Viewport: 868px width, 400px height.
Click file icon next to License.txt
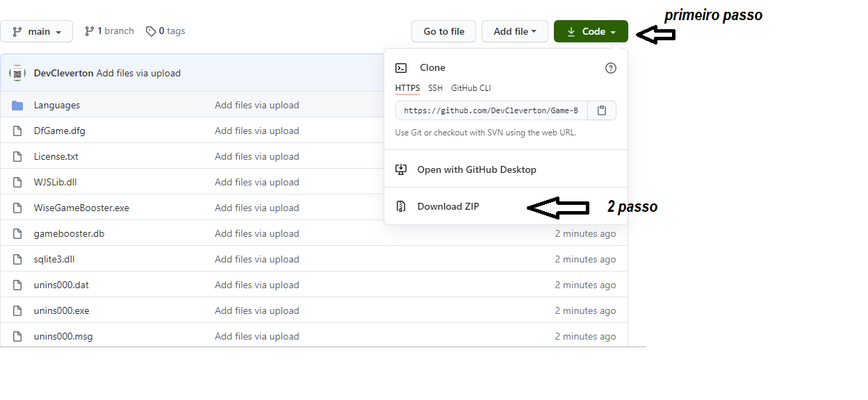(x=18, y=156)
